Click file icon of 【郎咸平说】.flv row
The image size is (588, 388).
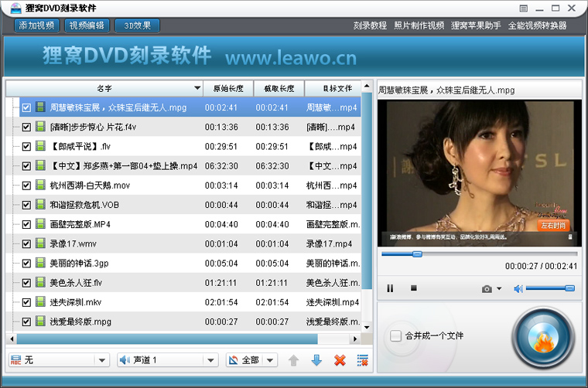[40, 146]
